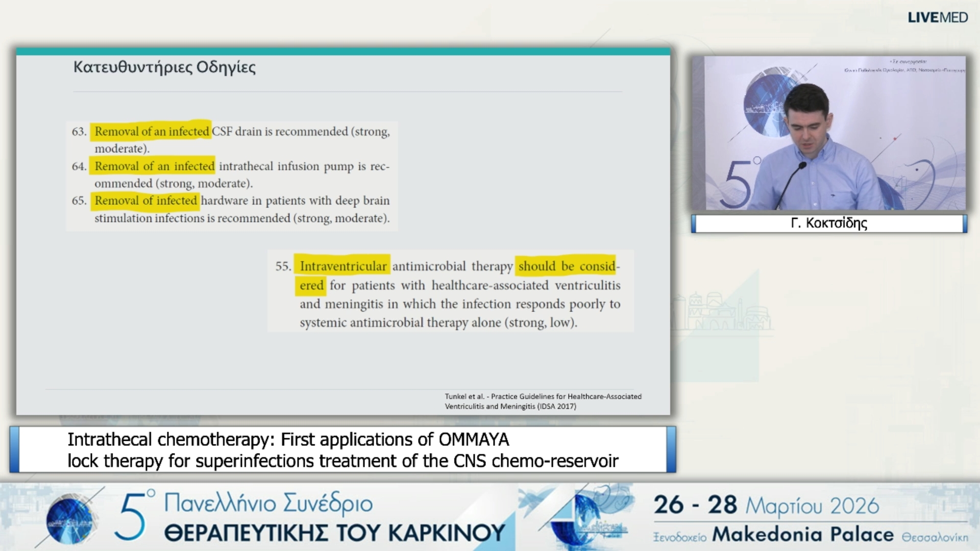The height and width of the screenshot is (551, 980).
Task: Toggle highlight on 'should be considered' phrase
Action: (x=568, y=266)
